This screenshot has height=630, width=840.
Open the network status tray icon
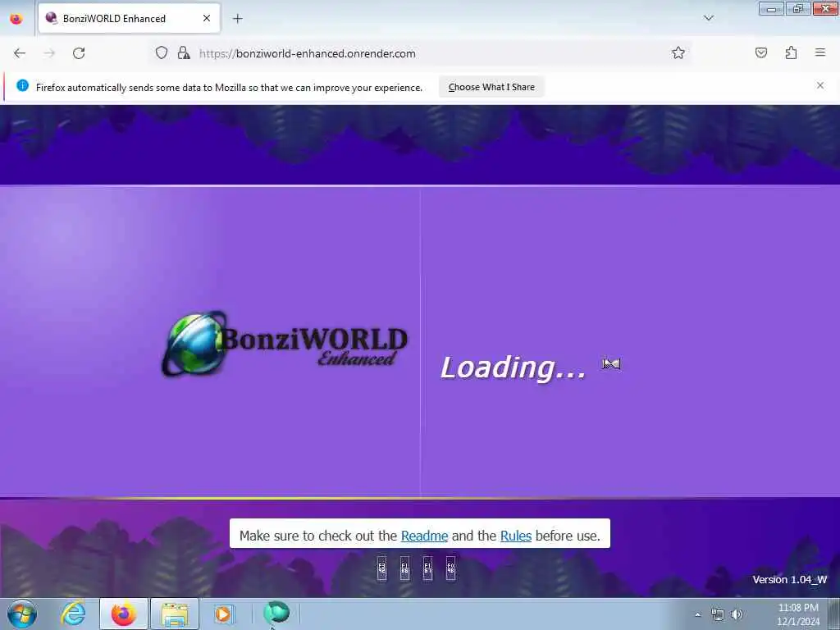tap(717, 614)
